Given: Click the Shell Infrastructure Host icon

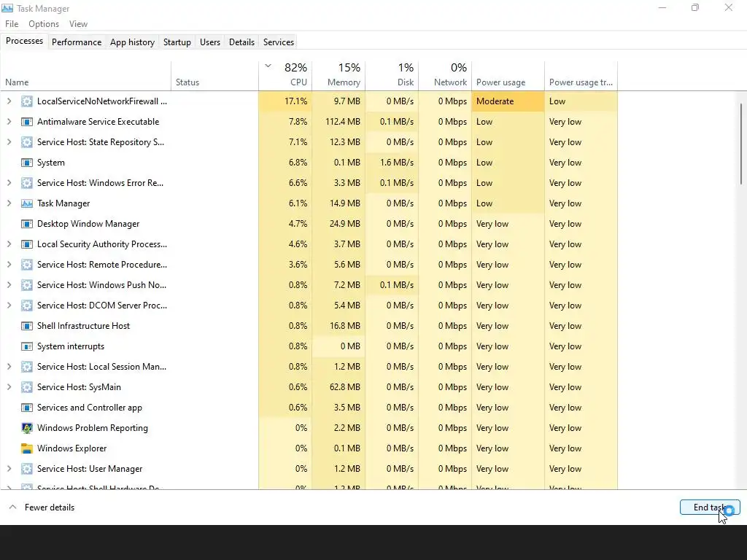Looking at the screenshot, I should 27,326.
